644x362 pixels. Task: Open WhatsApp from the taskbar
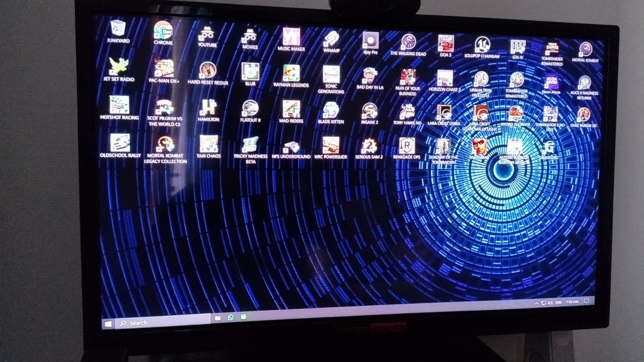[231, 317]
